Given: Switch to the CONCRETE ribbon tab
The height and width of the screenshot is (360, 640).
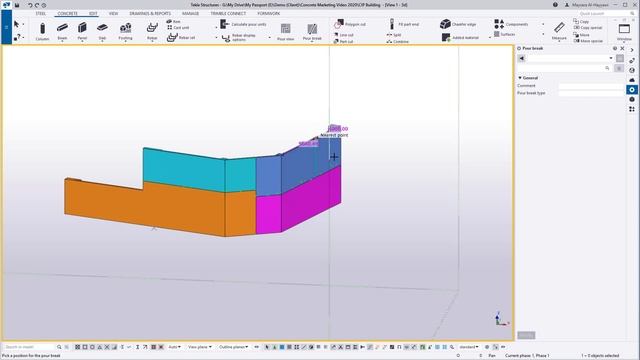Looking at the screenshot, I should (67, 13).
